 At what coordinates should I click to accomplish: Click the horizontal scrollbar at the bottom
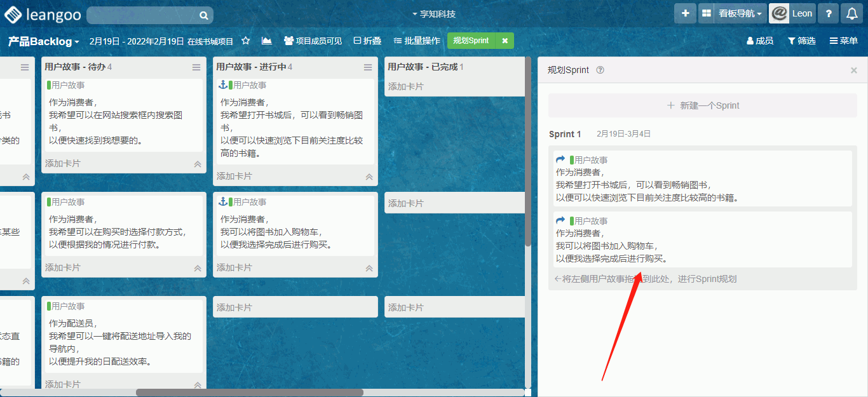pos(249,393)
